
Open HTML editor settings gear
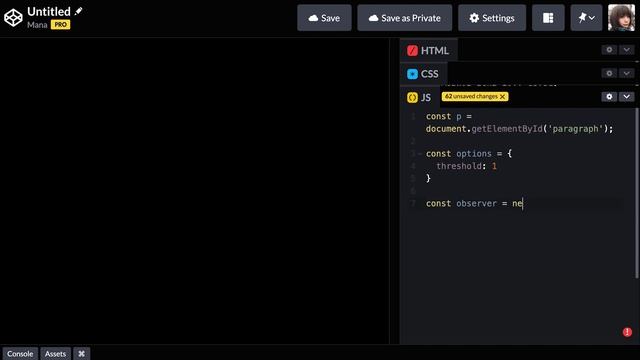tap(609, 50)
